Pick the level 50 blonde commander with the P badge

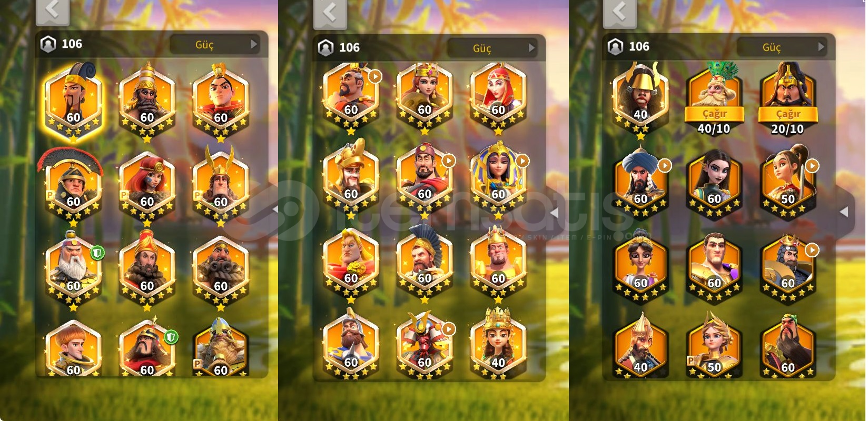pos(714,345)
